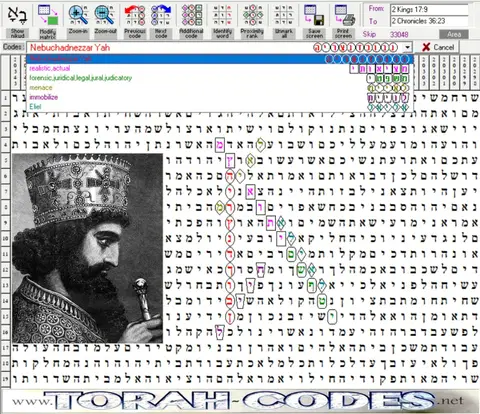Click row number 17 header
Screen dimensions: 480x414
tap(5, 348)
